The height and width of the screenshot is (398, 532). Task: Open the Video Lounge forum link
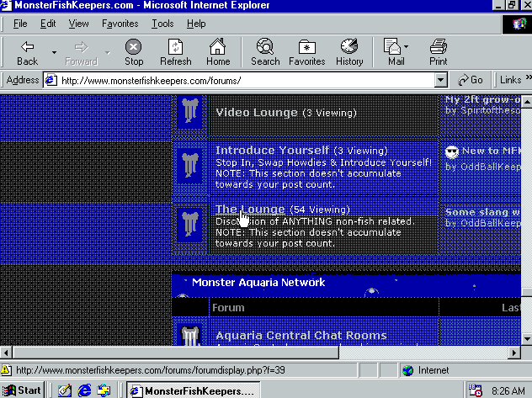click(257, 113)
